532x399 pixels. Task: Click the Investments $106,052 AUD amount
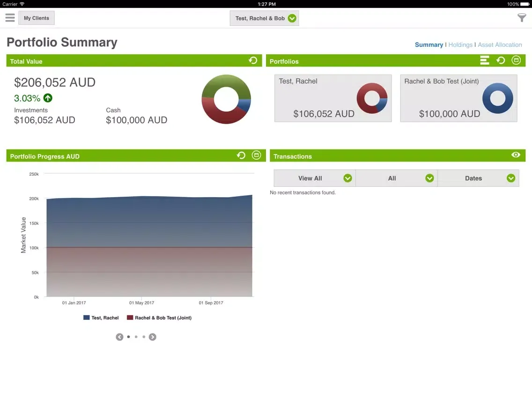pyautogui.click(x=44, y=120)
